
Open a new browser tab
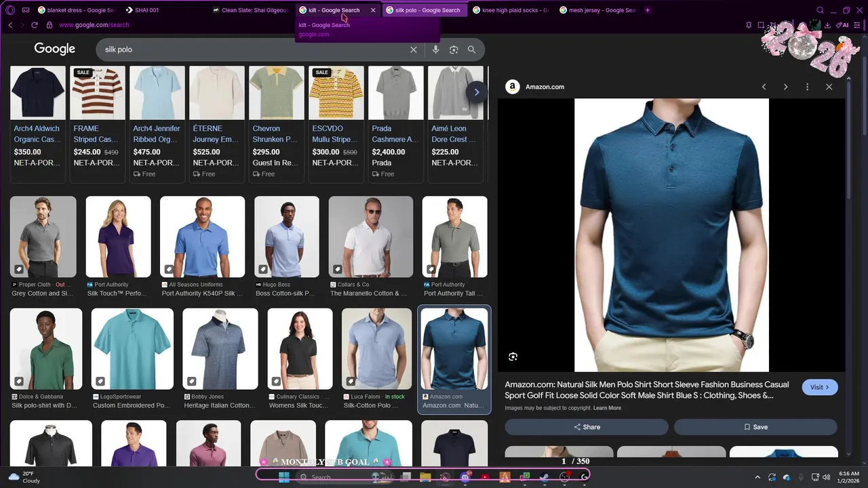coord(648,10)
